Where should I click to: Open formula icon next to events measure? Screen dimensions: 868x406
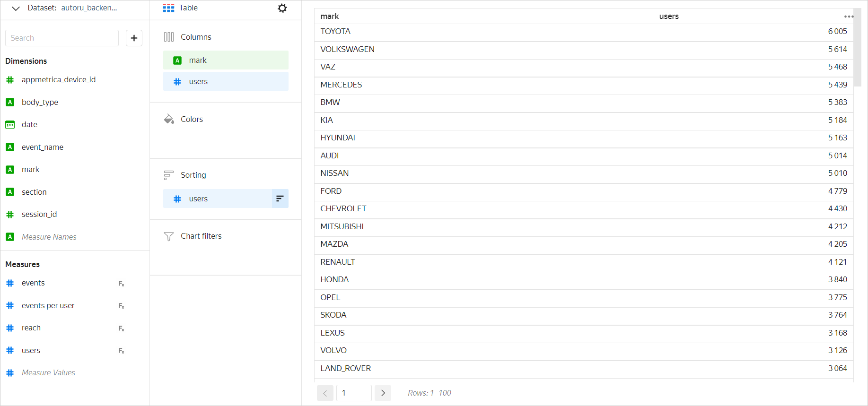(121, 284)
